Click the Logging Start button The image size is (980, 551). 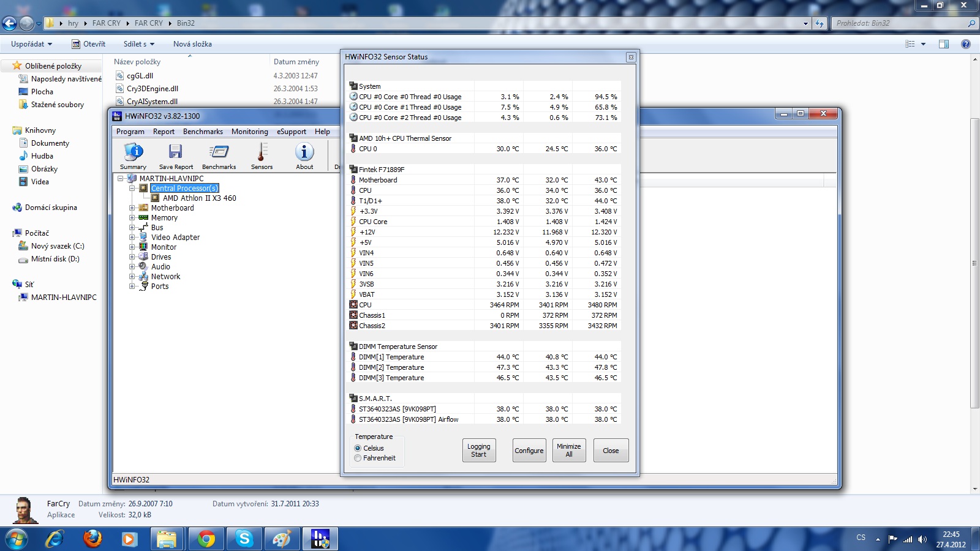478,451
